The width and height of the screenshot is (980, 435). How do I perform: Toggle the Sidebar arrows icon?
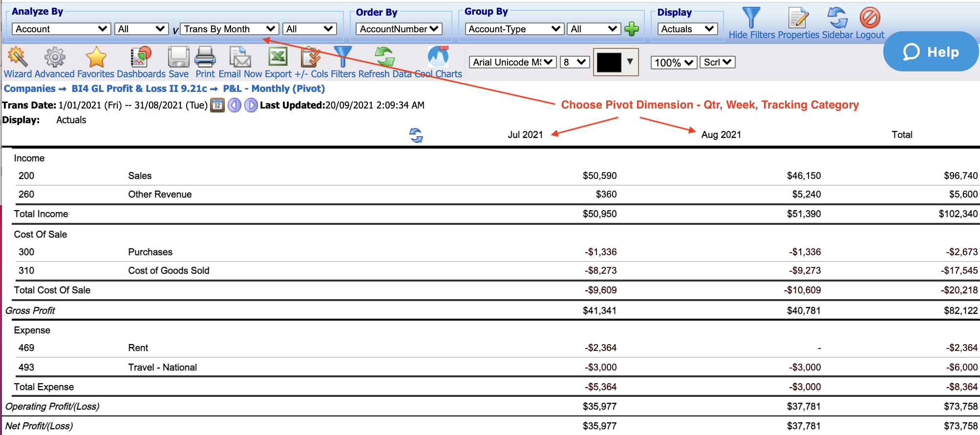coord(838,18)
